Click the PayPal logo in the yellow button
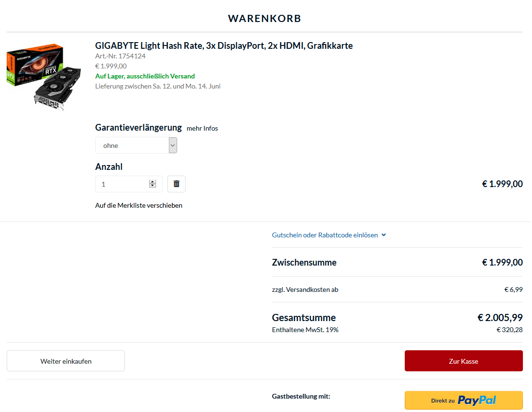 click(x=477, y=401)
